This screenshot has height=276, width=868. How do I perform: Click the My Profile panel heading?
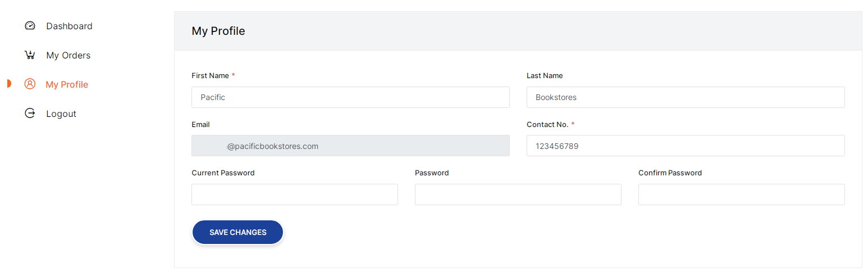218,31
